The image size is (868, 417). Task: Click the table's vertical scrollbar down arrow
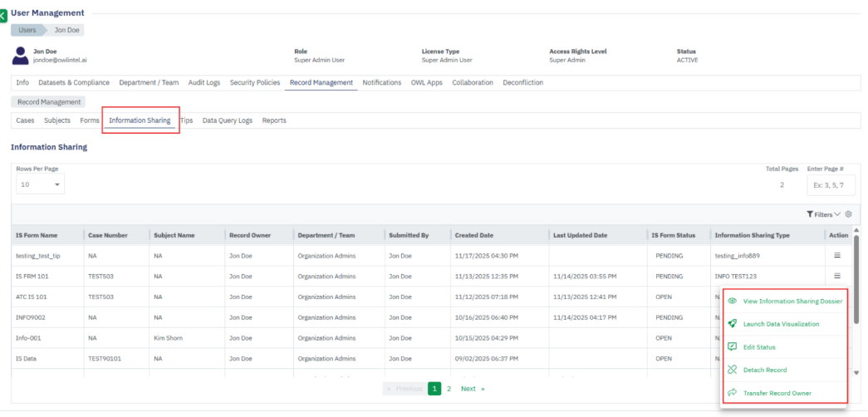pos(856,373)
